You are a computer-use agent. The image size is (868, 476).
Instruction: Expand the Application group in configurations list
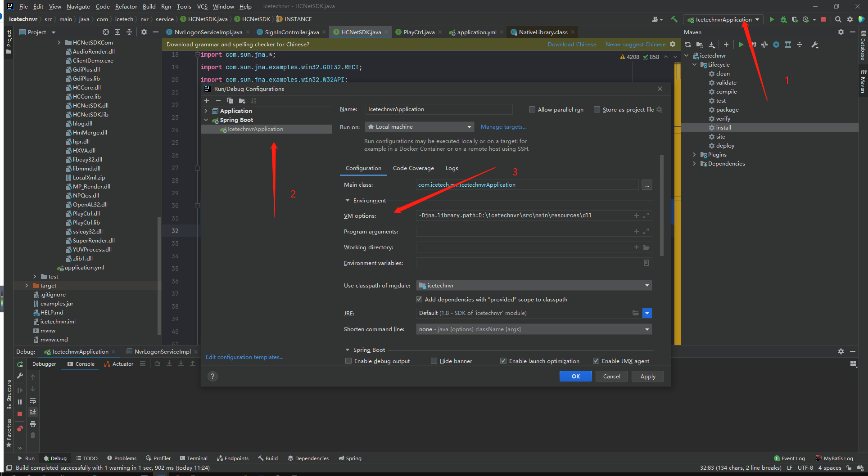pyautogui.click(x=207, y=111)
